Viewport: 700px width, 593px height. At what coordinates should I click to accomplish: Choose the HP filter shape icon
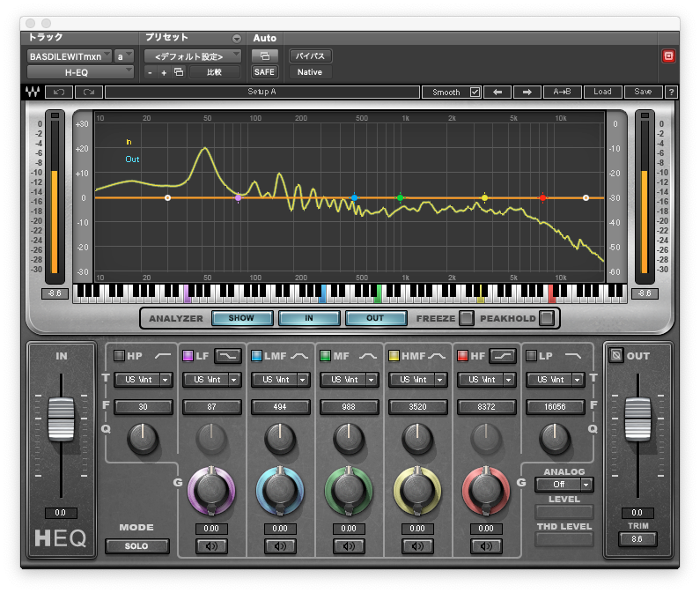point(163,356)
